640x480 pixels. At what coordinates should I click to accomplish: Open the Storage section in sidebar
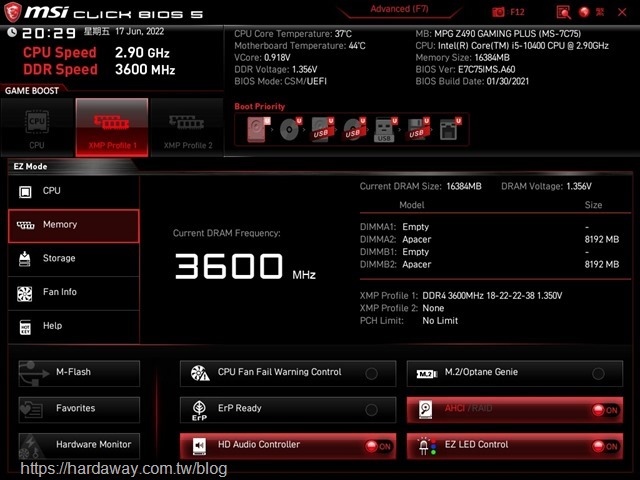(73, 259)
